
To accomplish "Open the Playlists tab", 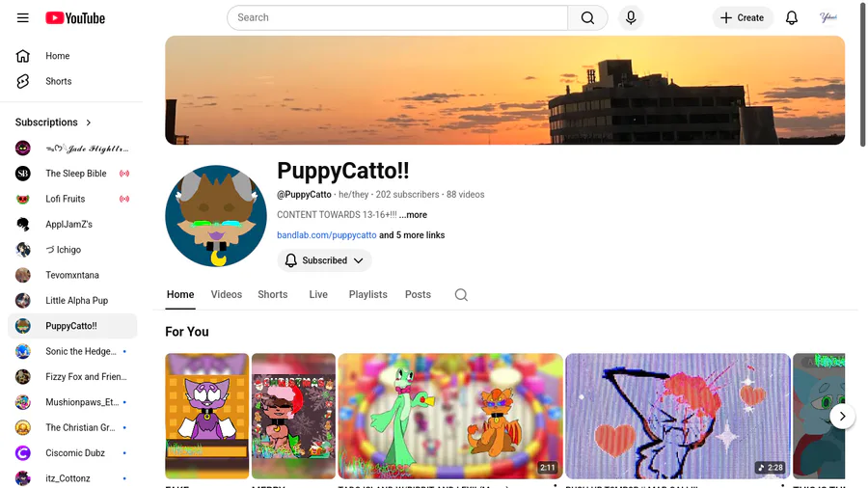I will coord(368,295).
